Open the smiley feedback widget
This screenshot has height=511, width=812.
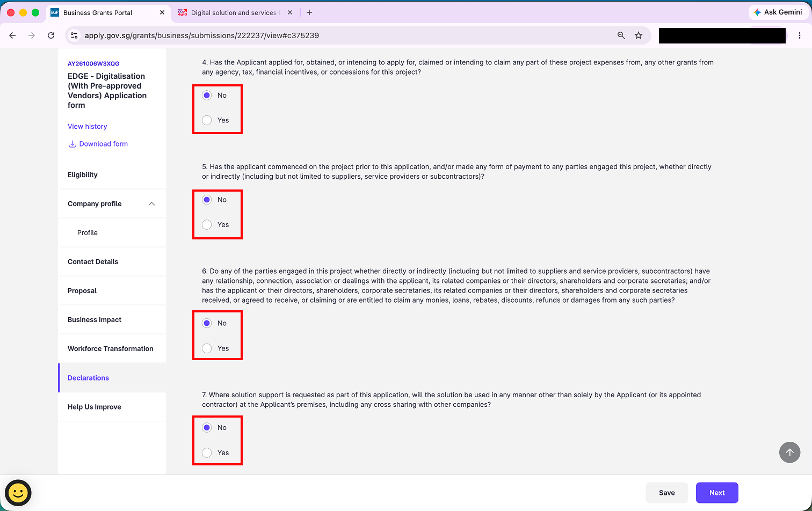coord(18,493)
